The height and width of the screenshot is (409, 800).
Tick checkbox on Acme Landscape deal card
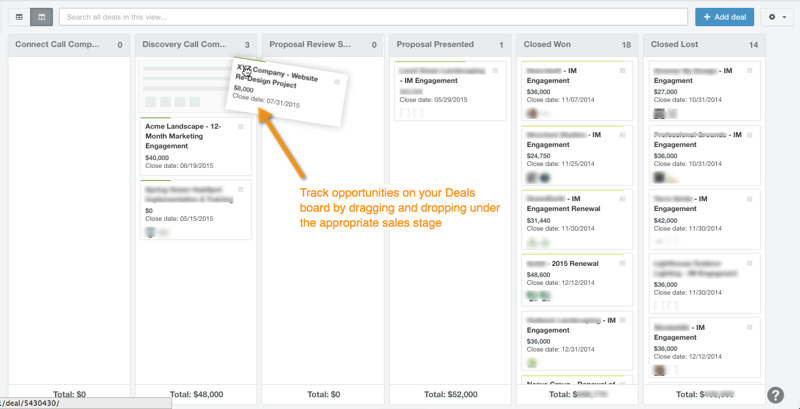click(241, 126)
